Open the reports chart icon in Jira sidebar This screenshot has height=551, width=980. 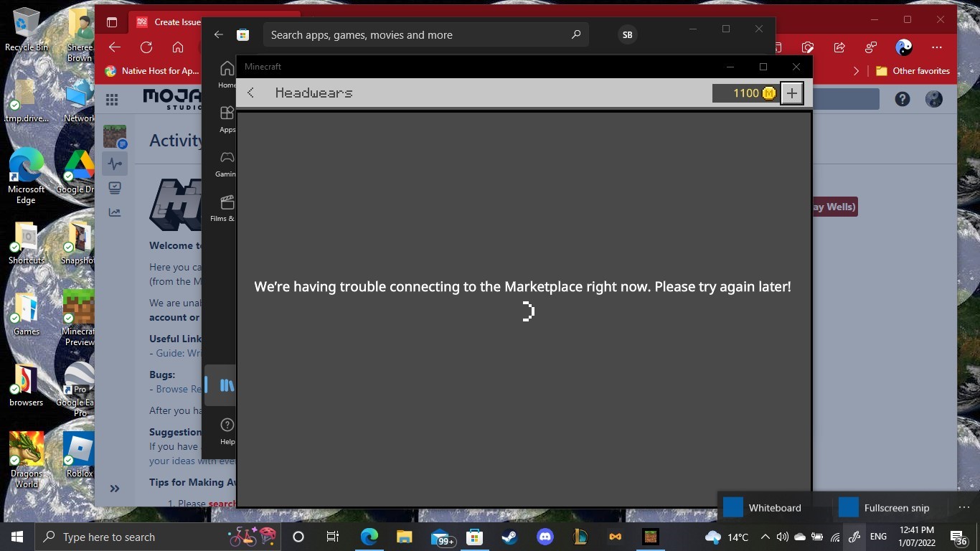[115, 212]
